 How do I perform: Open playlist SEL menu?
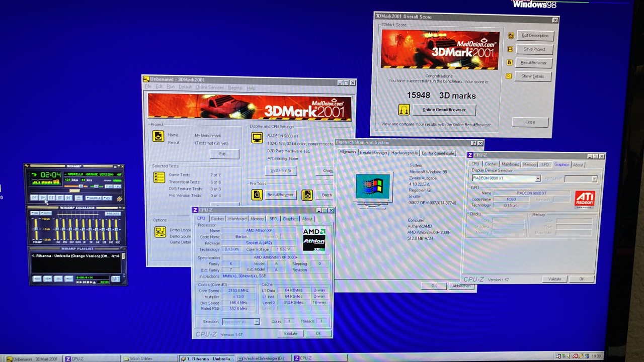pyautogui.click(x=58, y=279)
